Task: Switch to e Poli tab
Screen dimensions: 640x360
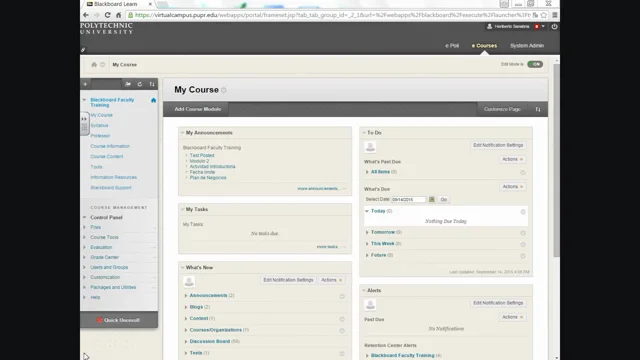Action: pyautogui.click(x=452, y=46)
